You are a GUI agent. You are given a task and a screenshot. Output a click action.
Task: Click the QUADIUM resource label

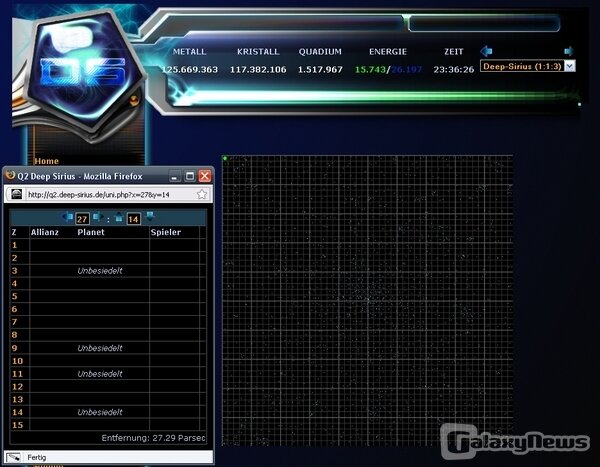(x=320, y=52)
